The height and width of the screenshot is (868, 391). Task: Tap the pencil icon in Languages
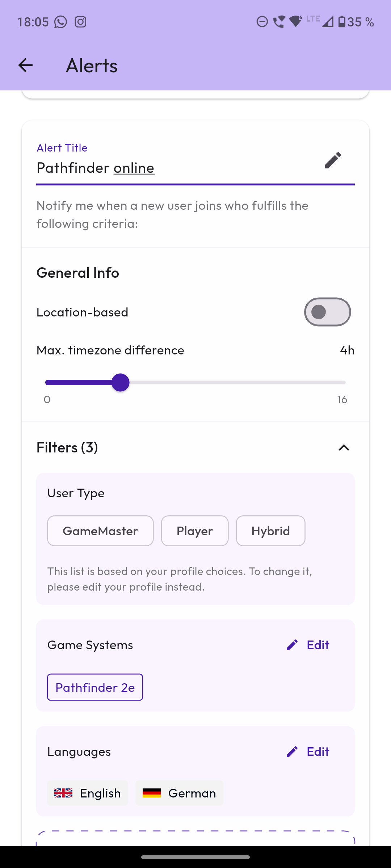[292, 752]
